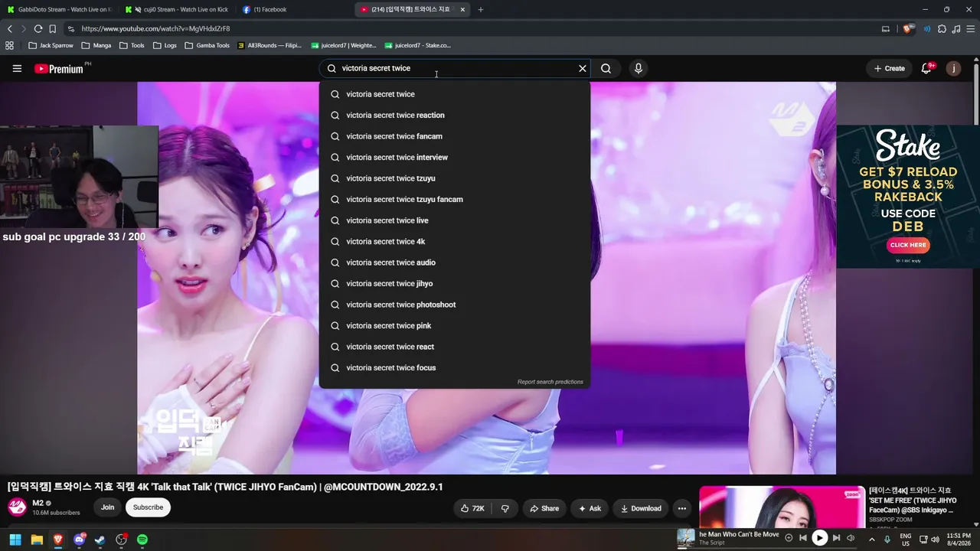
Task: Click the Stake 'CLICK HERE' ad button
Action: pos(908,245)
